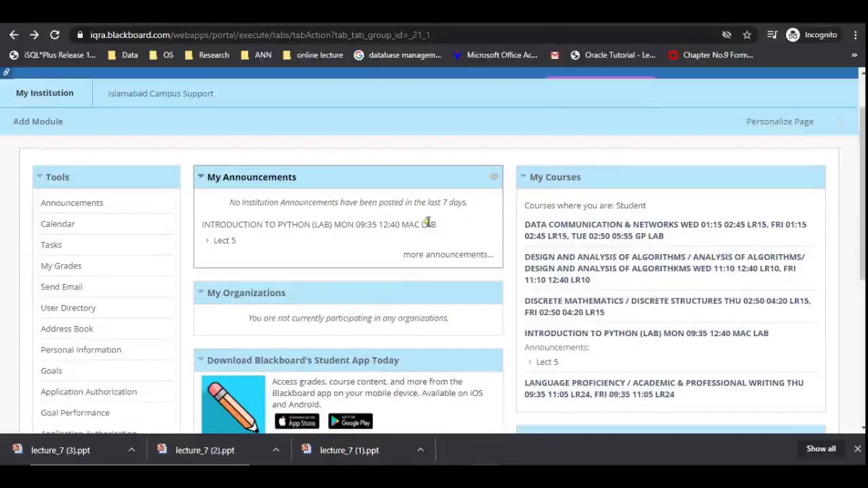
Task: Click the address bar URL
Action: [x=260, y=35]
